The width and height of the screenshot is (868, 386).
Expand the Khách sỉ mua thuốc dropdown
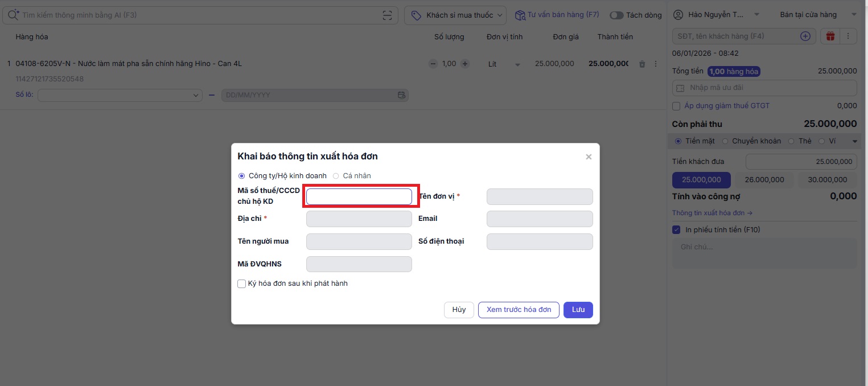[x=455, y=15]
